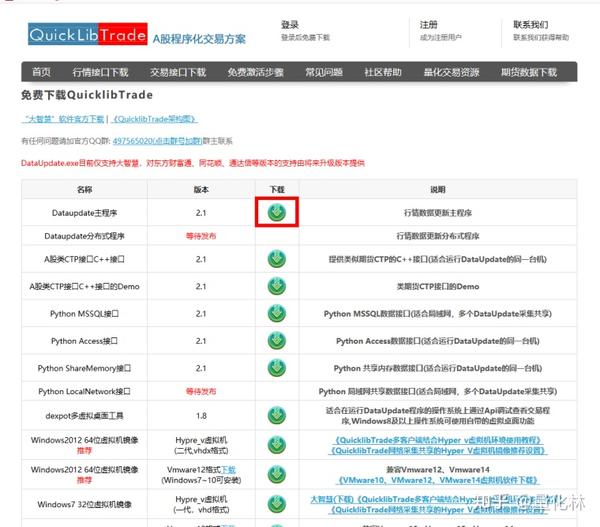Download Python Access接口 green icon
The width and height of the screenshot is (600, 527).
[277, 340]
